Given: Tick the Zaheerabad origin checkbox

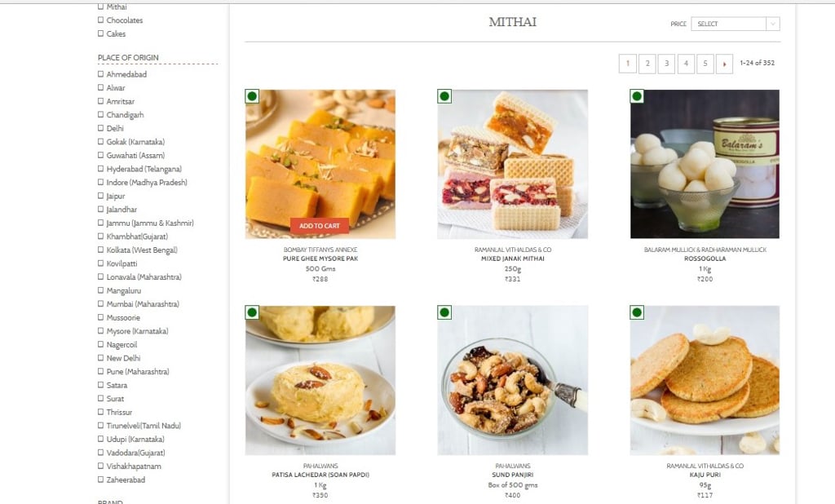Looking at the screenshot, I should click(100, 480).
